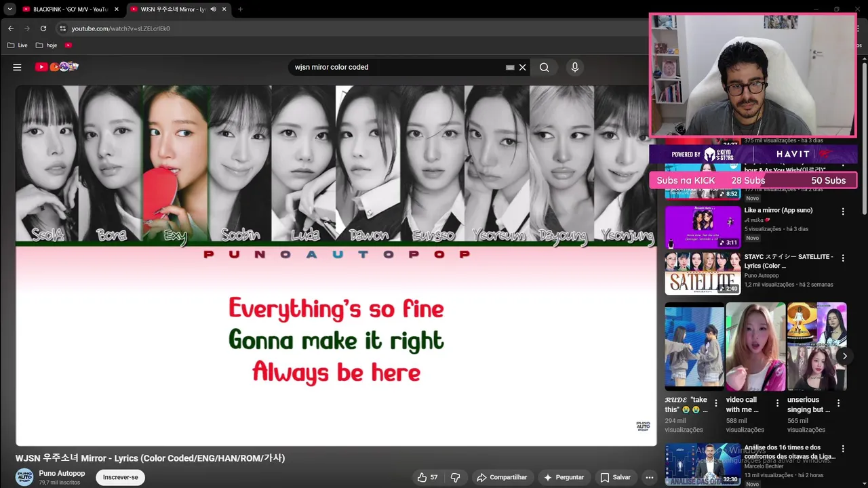Share the video via Compartilhar

[502, 477]
